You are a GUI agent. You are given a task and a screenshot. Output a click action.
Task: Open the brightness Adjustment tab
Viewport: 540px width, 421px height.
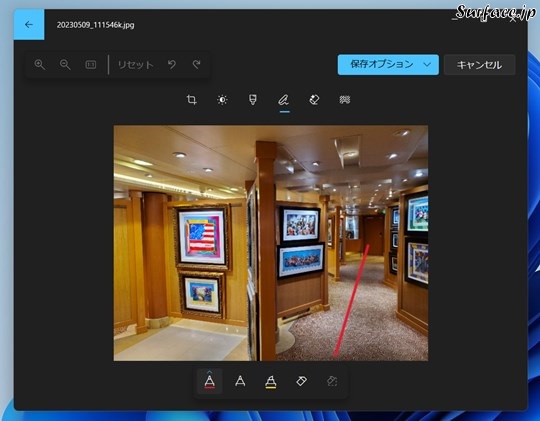tap(222, 100)
